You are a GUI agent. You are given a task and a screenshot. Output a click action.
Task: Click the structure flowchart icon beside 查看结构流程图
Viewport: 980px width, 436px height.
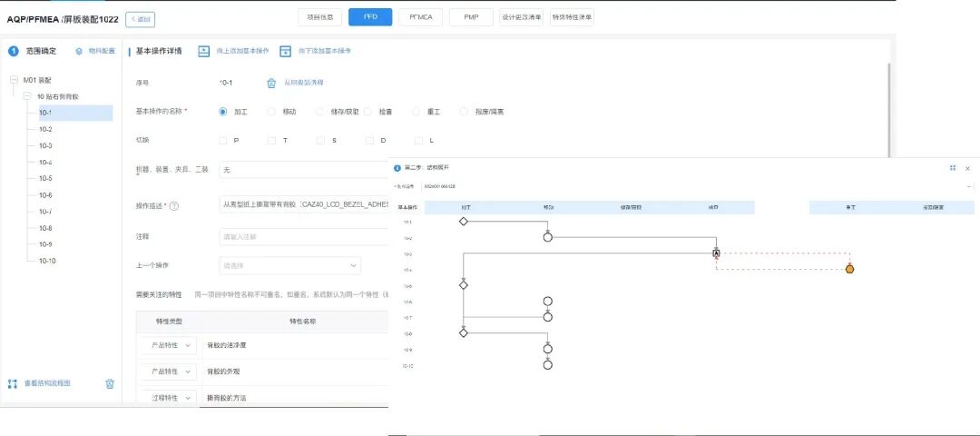13,383
